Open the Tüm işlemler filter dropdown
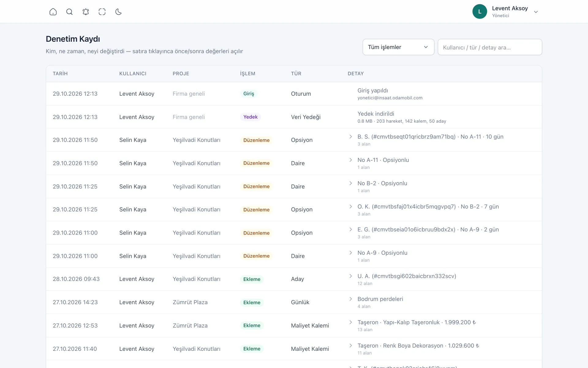The height and width of the screenshot is (368, 588). point(398,47)
